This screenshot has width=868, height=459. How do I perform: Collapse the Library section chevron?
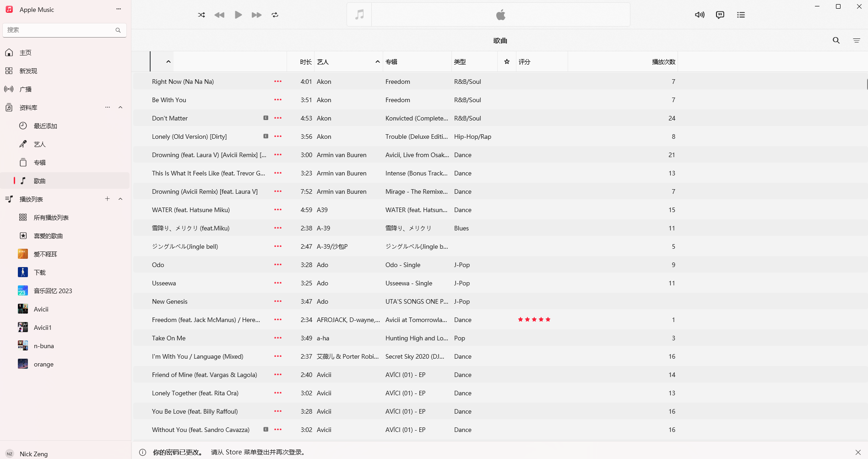click(x=120, y=108)
